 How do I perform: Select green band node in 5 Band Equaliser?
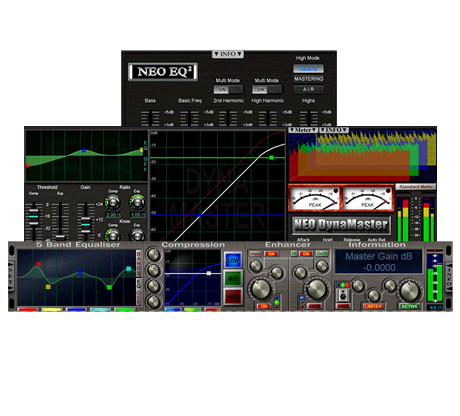point(109,287)
